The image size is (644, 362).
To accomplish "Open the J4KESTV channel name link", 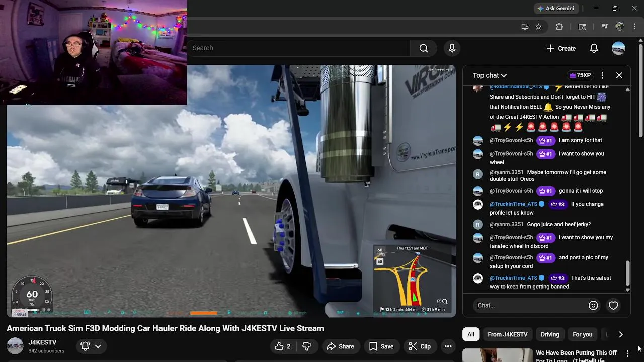I will point(42,342).
